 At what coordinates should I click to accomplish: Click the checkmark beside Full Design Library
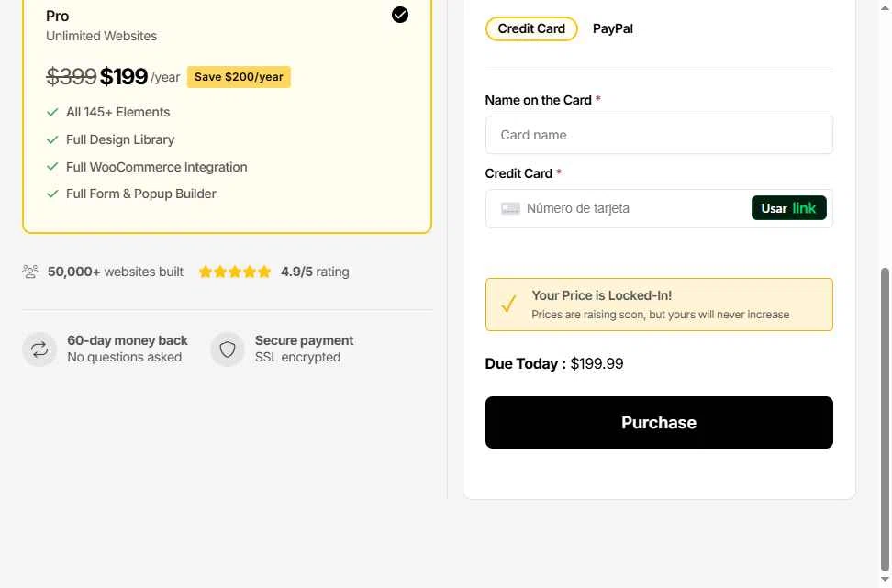pyautogui.click(x=52, y=140)
